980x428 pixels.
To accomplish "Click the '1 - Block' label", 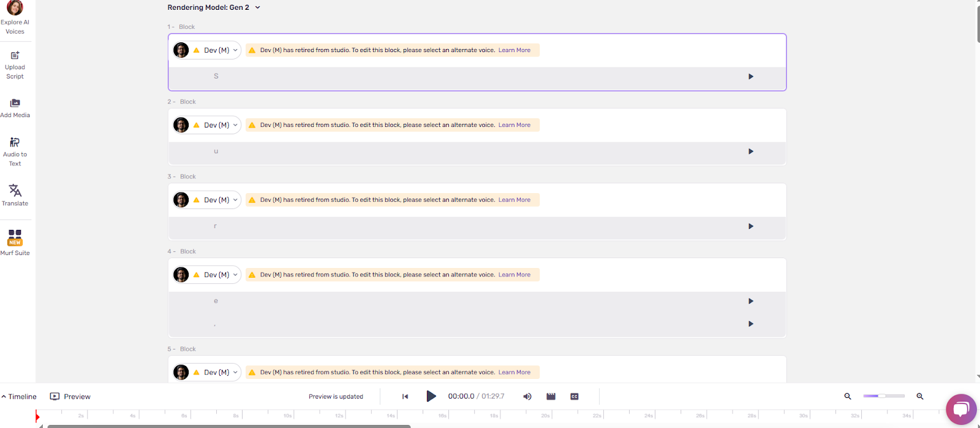I will pyautogui.click(x=181, y=27).
